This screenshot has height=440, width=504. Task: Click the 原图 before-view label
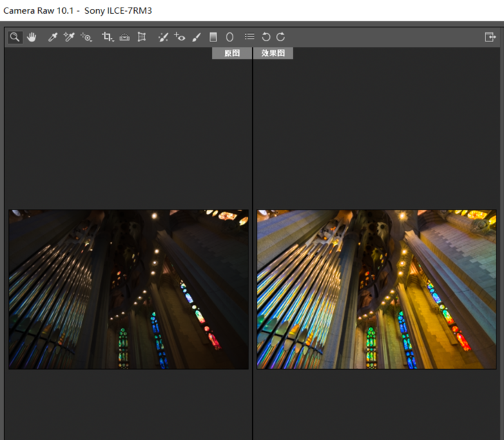tap(232, 53)
